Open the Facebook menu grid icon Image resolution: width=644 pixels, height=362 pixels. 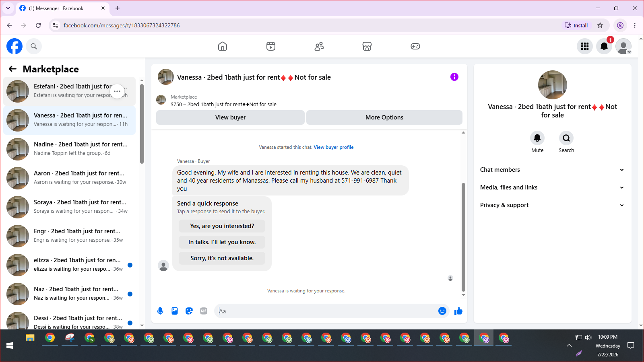(585, 46)
